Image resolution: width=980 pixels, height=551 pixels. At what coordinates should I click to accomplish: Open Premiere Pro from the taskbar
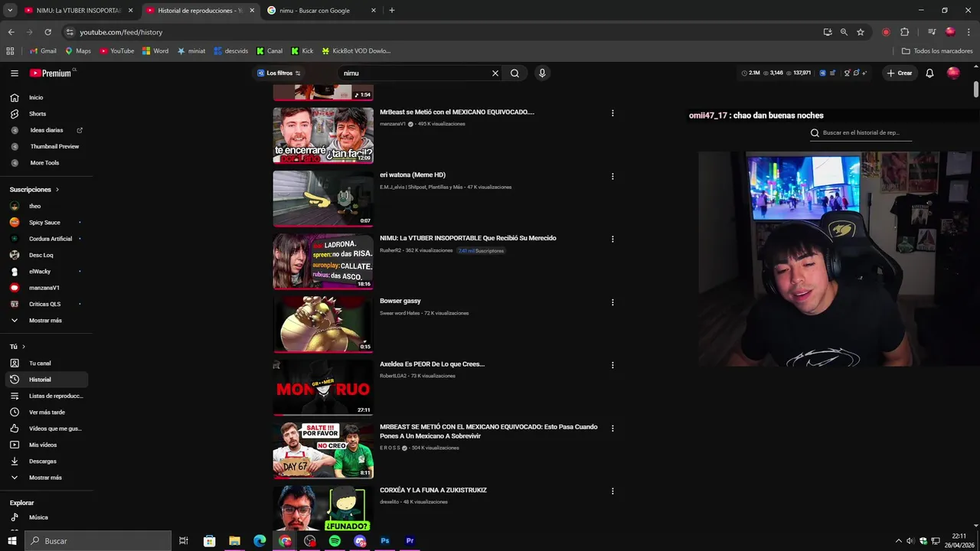410,541
